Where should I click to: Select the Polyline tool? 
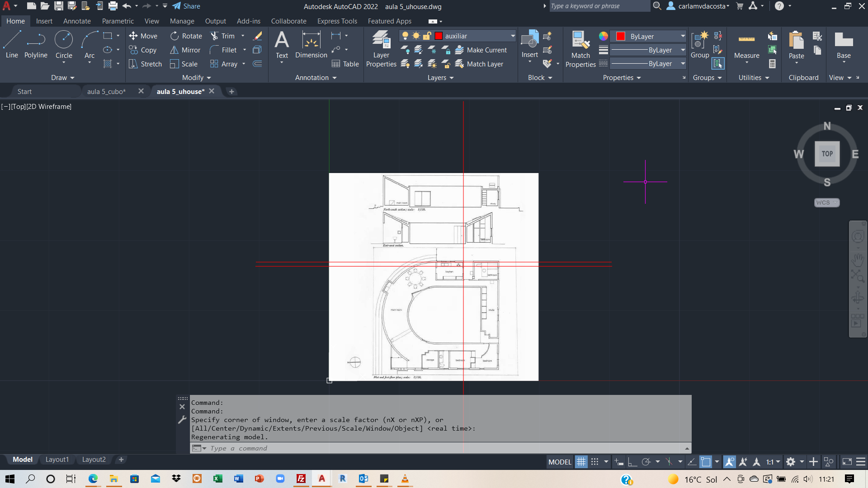coord(36,45)
